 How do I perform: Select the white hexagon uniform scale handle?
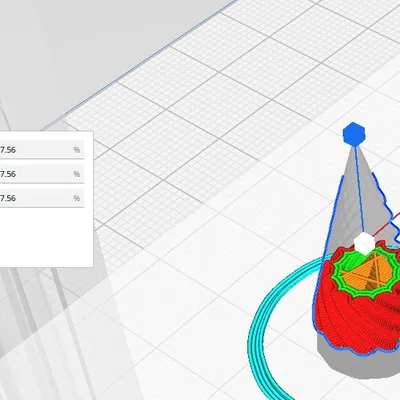pos(364,243)
